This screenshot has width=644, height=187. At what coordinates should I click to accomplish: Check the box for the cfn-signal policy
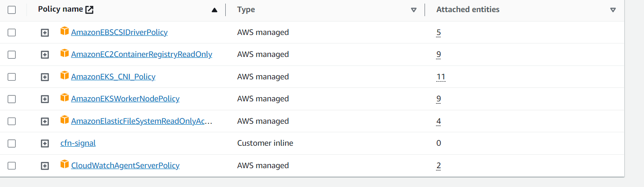12,144
